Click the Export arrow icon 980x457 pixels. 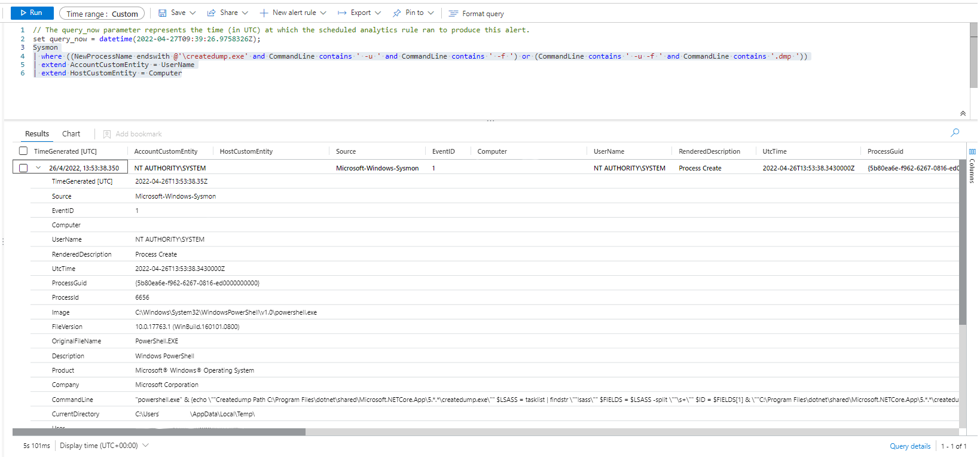(x=342, y=13)
